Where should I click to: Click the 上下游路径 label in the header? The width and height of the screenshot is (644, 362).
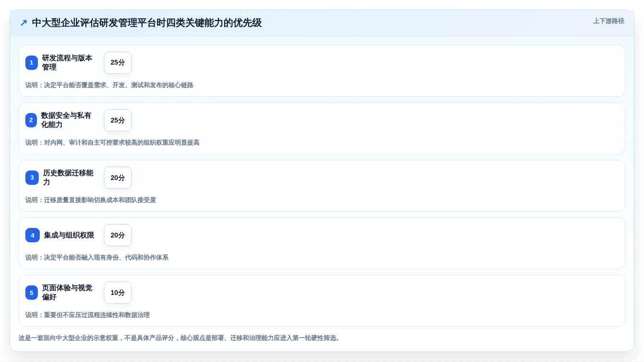point(609,21)
